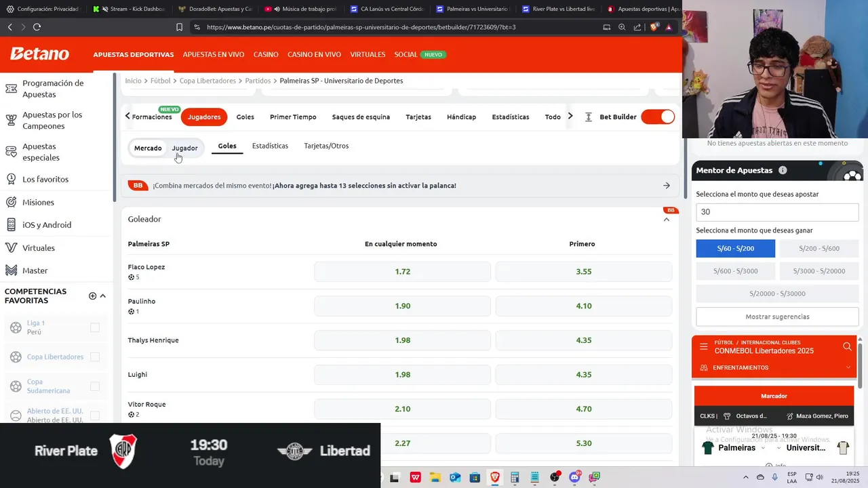Viewport: 868px width, 488px height.
Task: Open Virtuales sidebar icon
Action: (11, 247)
